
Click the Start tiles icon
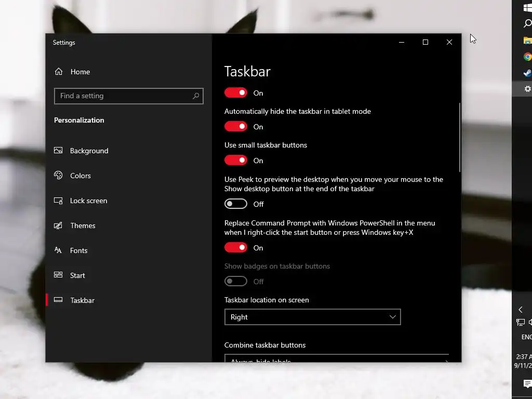point(58,275)
